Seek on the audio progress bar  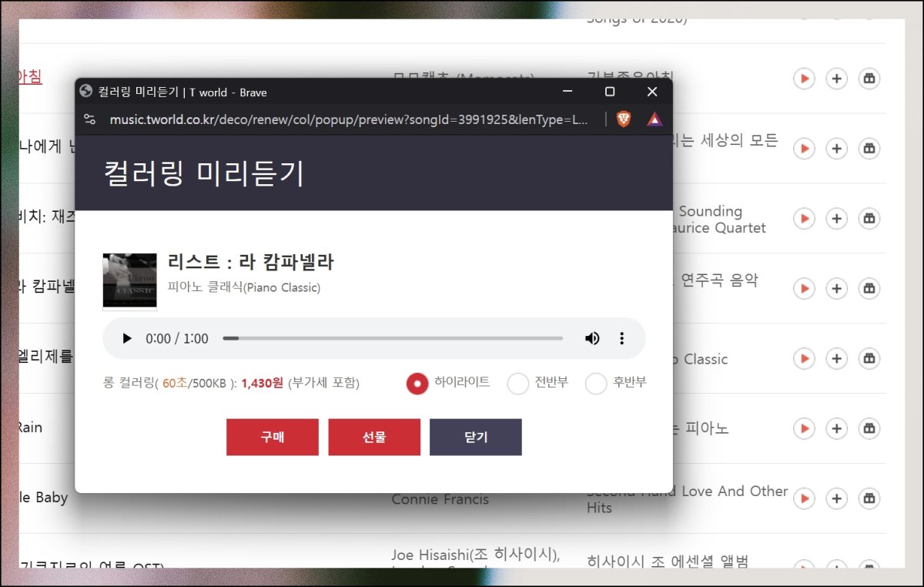pos(393,338)
